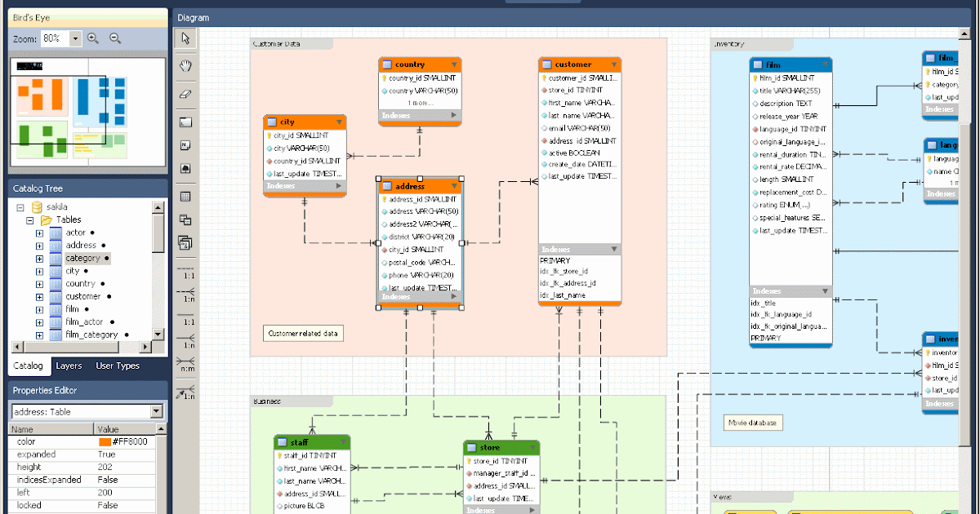The height and width of the screenshot is (514, 980).
Task: Click the 'Customer related data' note
Action: [303, 333]
